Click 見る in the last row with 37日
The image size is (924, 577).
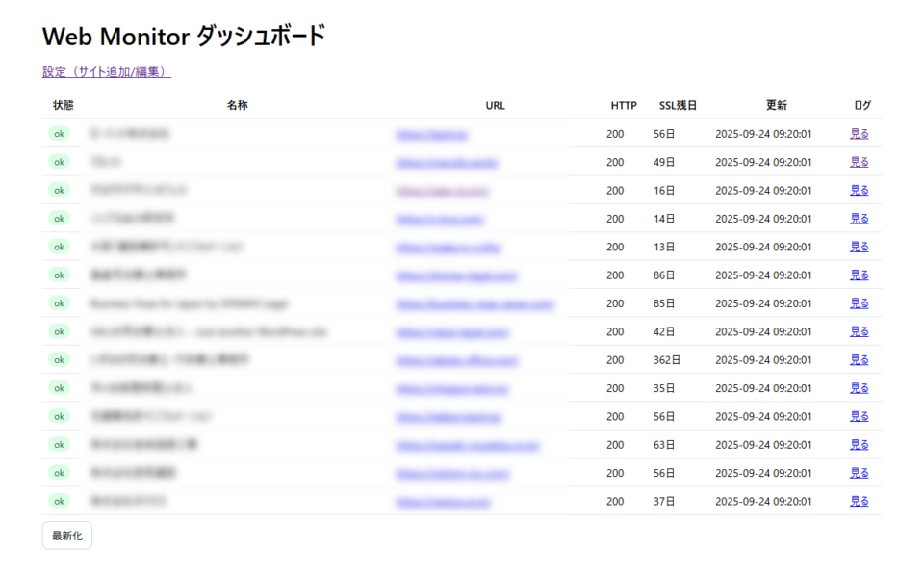point(859,502)
